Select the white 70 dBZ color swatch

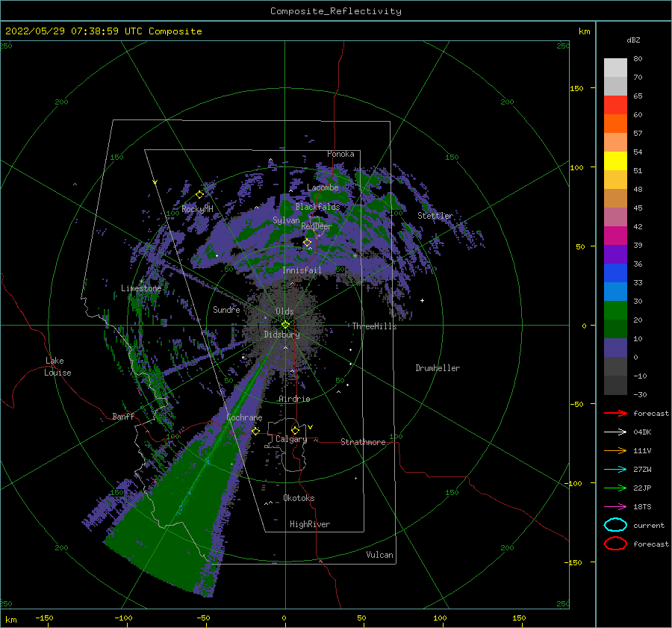coord(615,68)
